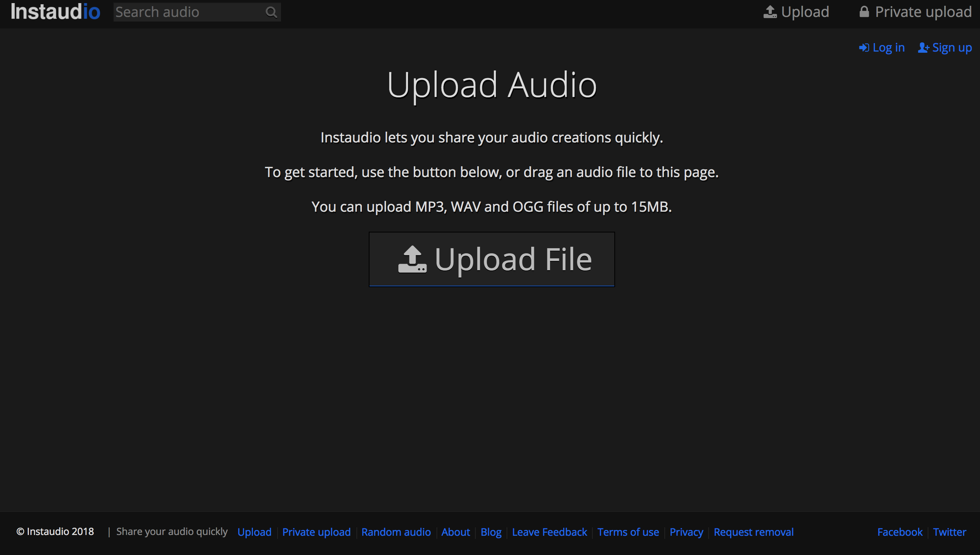Open Random audio footer link

pyautogui.click(x=396, y=532)
